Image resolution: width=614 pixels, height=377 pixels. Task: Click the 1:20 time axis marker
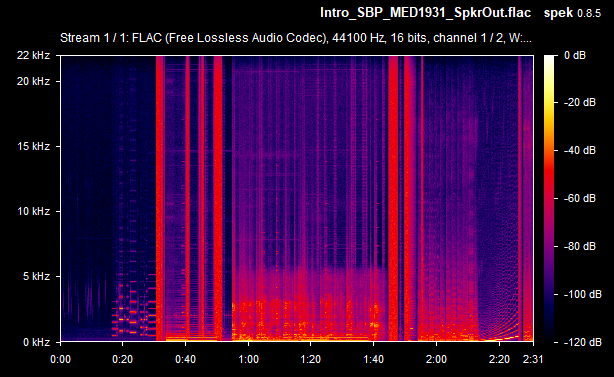tap(311, 359)
